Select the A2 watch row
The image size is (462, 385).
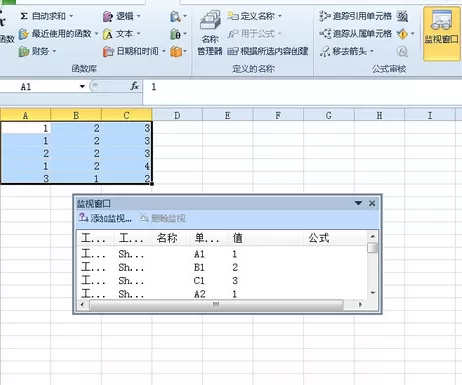pyautogui.click(x=222, y=294)
